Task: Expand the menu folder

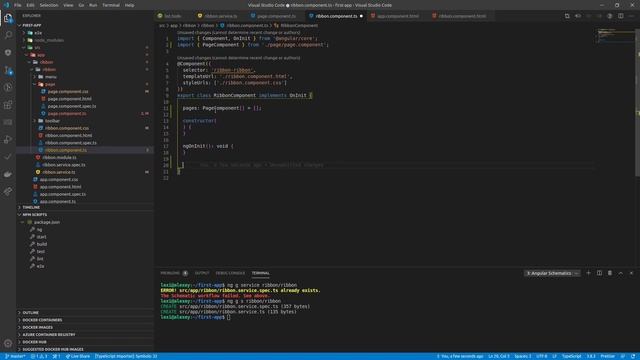Action: coord(51,77)
